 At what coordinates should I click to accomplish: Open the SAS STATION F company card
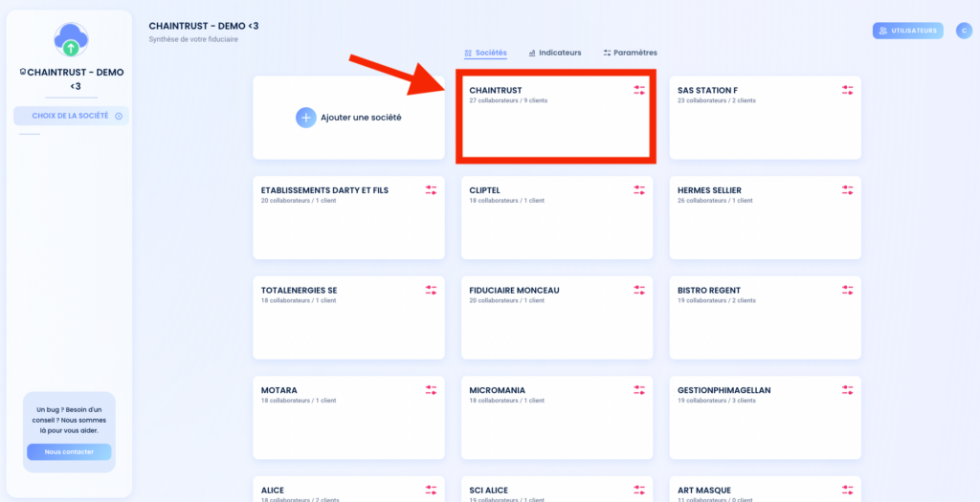pos(765,118)
